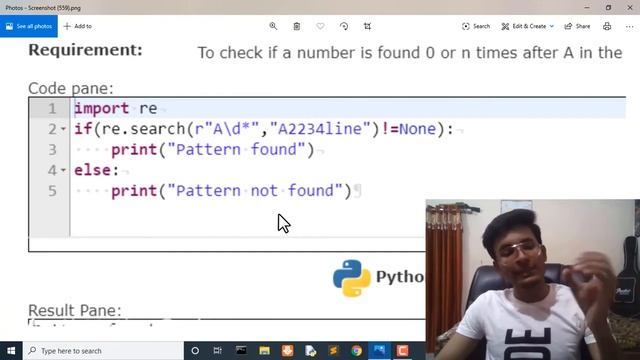This screenshot has height=360, width=640.
Task: Click the "Code pane:" label
Action: click(x=71, y=88)
